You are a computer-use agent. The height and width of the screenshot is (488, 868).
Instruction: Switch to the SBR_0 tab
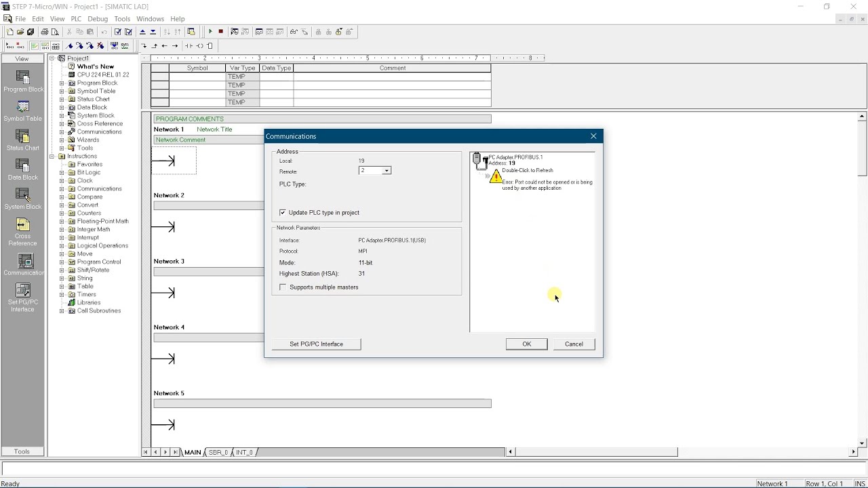218,452
